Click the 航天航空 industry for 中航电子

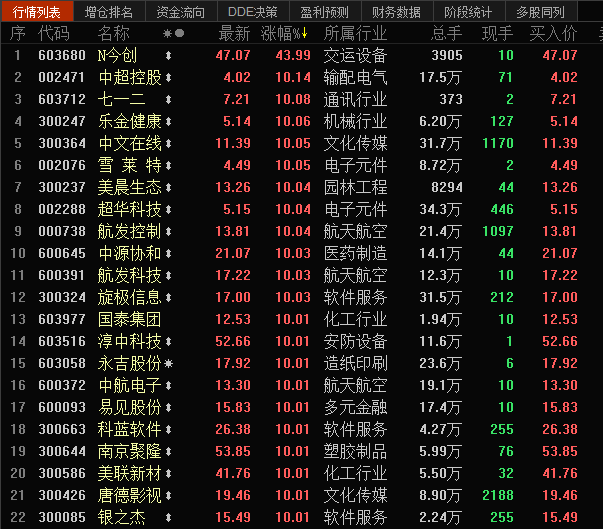[355, 385]
